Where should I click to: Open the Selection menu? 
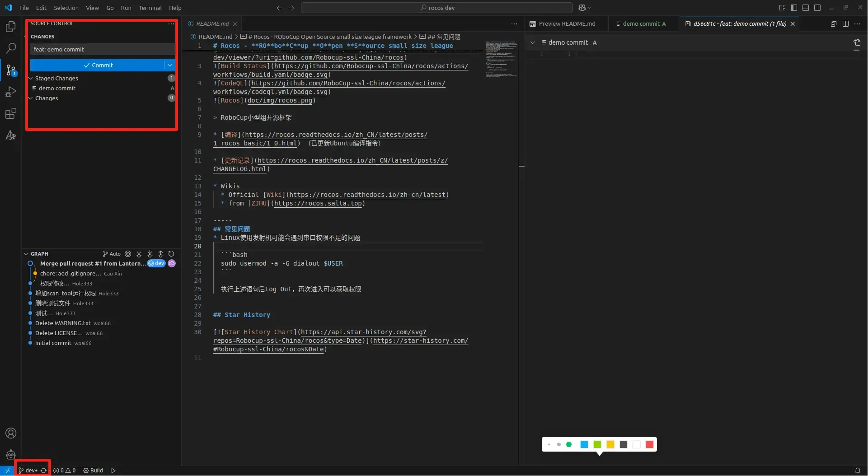pyautogui.click(x=66, y=8)
